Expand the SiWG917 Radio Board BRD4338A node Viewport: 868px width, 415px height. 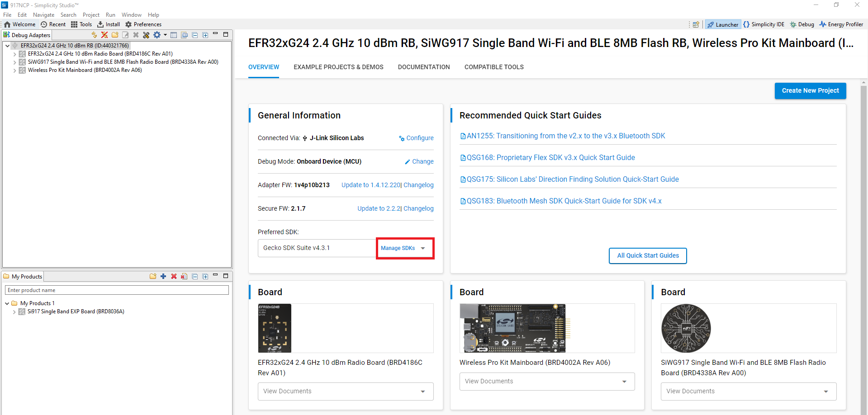coord(14,62)
